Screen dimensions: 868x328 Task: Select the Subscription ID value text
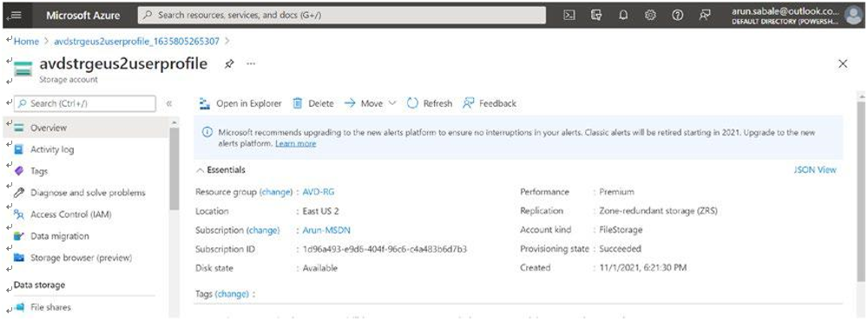[x=385, y=249]
